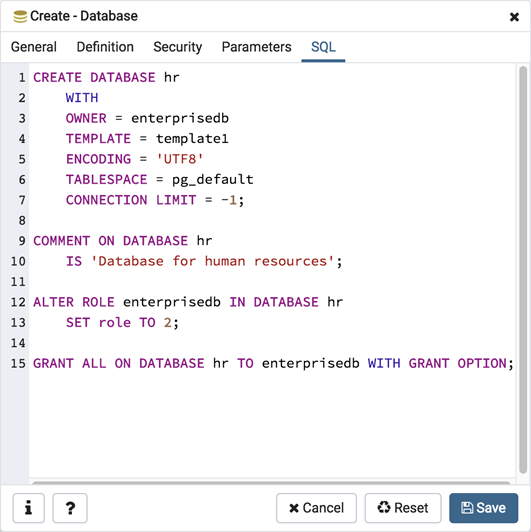
Task: Click 'COMMENT ON DATABASE hr' line
Action: tap(122, 241)
